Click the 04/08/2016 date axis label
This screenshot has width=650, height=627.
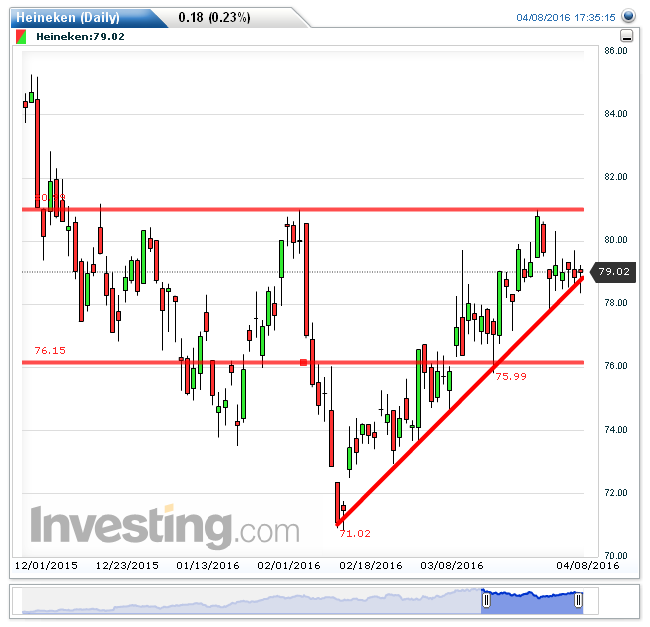pos(587,566)
